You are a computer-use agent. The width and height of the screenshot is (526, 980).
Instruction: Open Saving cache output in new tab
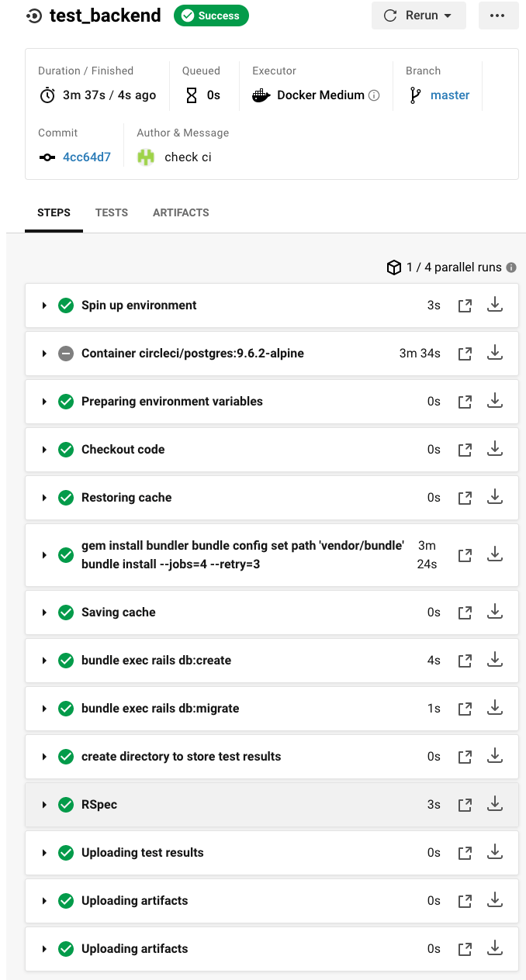point(465,612)
